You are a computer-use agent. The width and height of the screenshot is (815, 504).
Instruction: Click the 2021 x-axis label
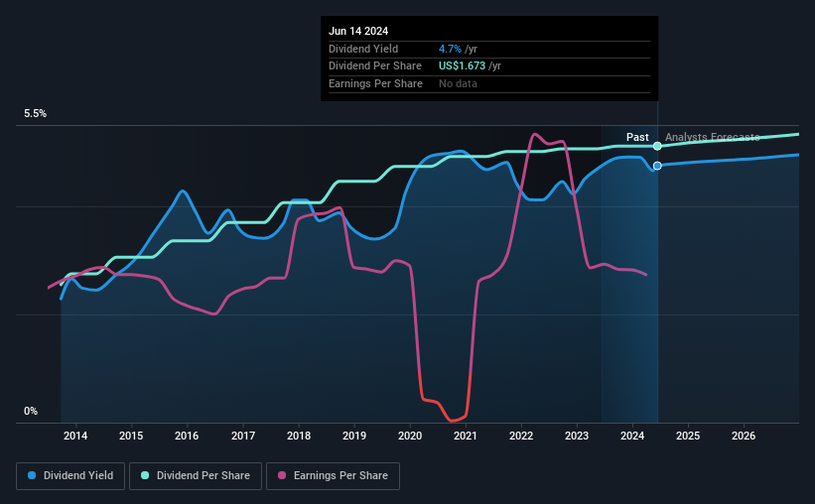click(x=466, y=436)
